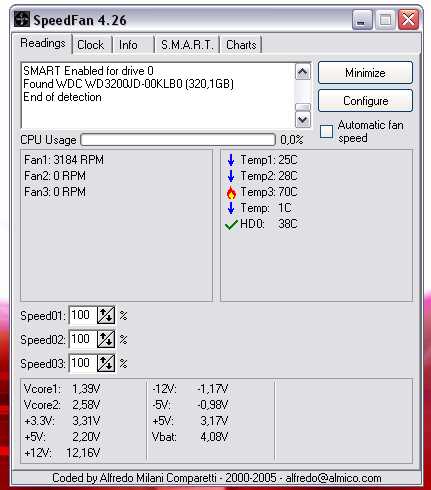Enable the Automatic fan speed checkbox

326,131
